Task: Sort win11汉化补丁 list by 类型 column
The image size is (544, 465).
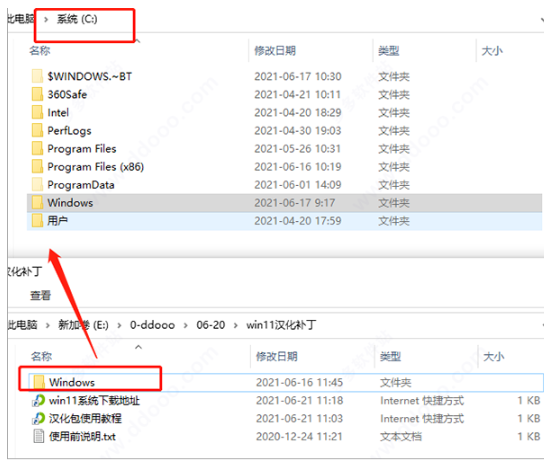Action: (x=391, y=356)
